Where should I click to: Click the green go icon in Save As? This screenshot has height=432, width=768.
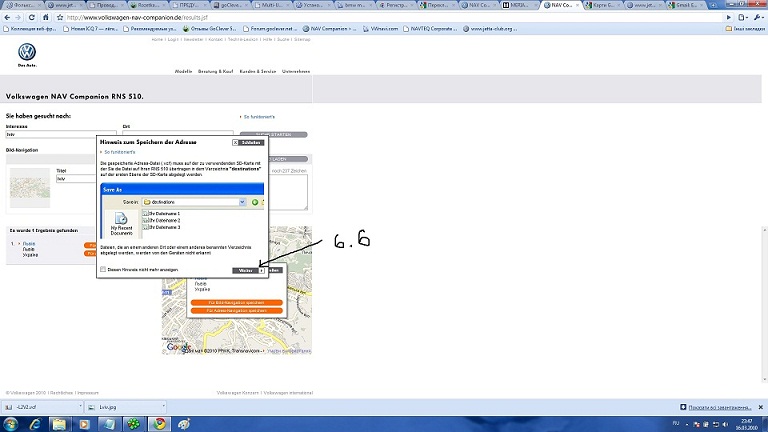pos(255,202)
